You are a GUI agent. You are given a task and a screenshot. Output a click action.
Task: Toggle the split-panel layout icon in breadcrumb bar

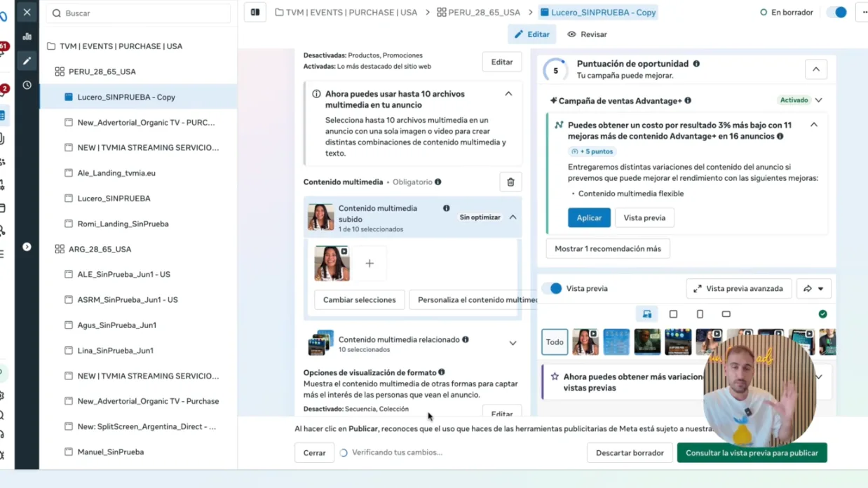pyautogui.click(x=255, y=12)
